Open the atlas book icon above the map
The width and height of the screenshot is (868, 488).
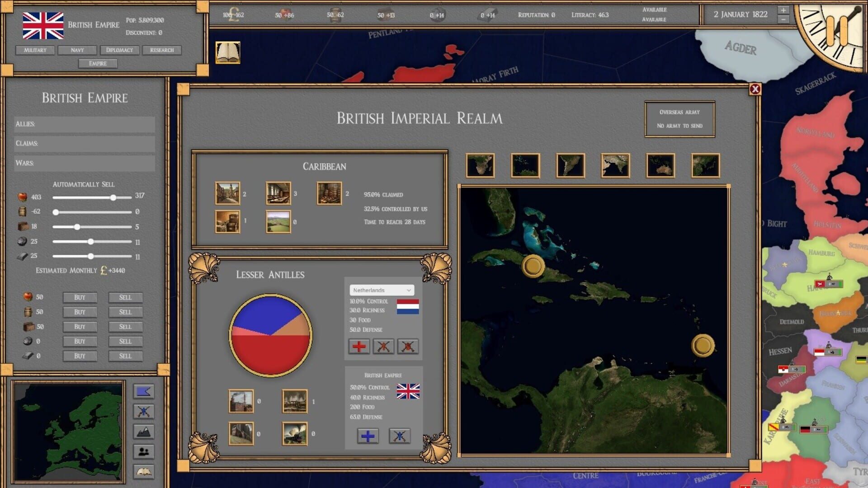click(x=227, y=53)
